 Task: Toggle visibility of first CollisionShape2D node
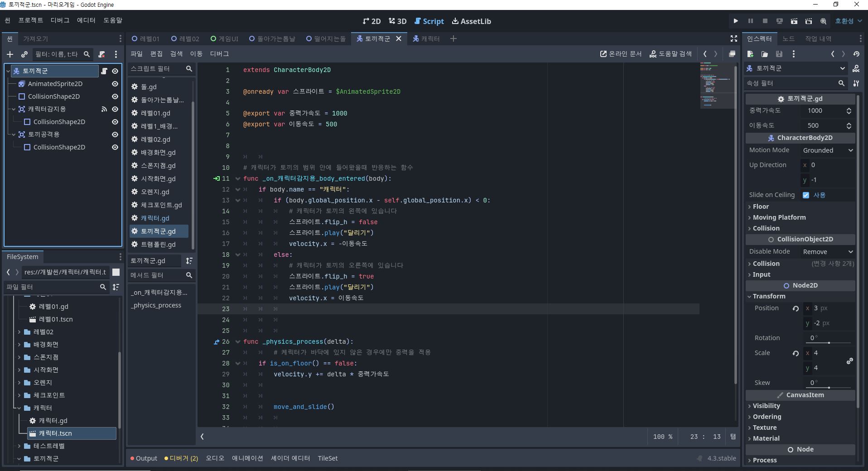[115, 96]
